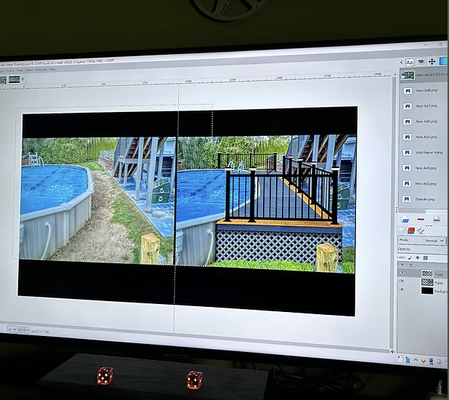Duplicate the selected layer icon

pos(431,361)
